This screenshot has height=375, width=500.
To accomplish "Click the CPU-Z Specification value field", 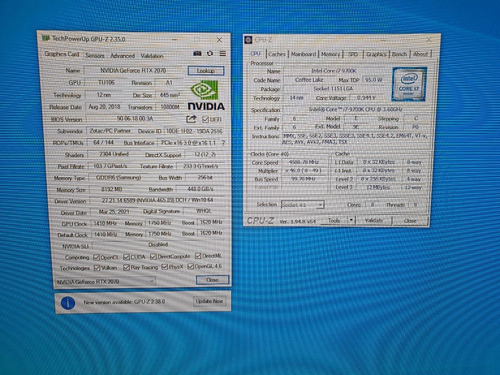I will (x=355, y=109).
